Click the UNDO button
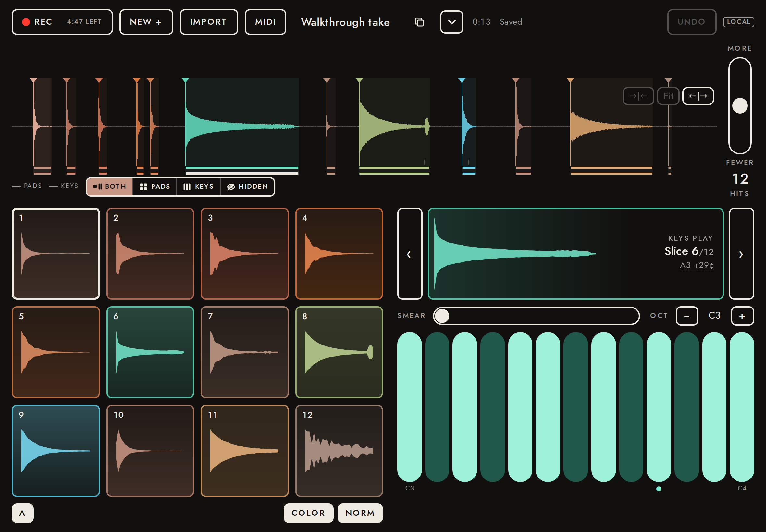766x532 pixels. (692, 22)
